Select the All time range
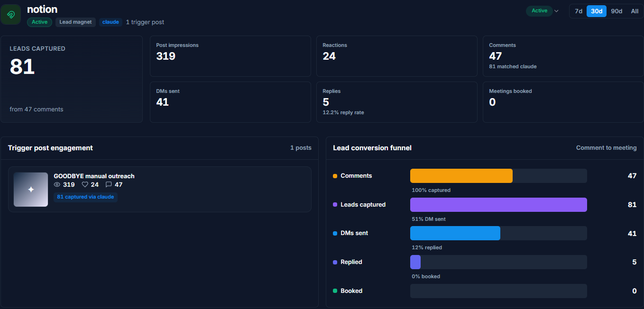This screenshot has width=644, height=309. [635, 11]
